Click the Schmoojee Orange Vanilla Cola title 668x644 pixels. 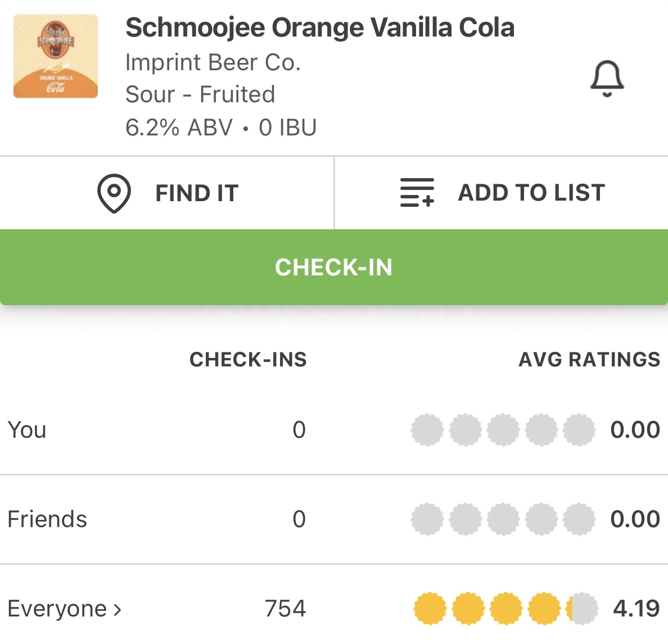(320, 28)
